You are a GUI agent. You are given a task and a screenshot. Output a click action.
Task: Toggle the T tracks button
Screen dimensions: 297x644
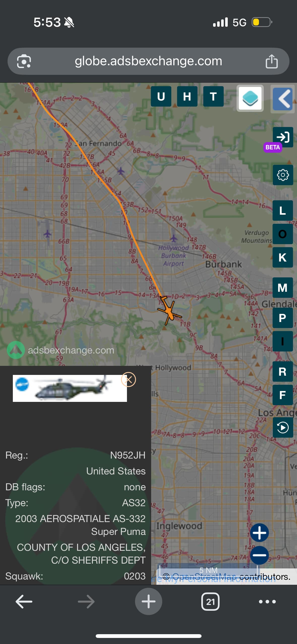coord(213,96)
